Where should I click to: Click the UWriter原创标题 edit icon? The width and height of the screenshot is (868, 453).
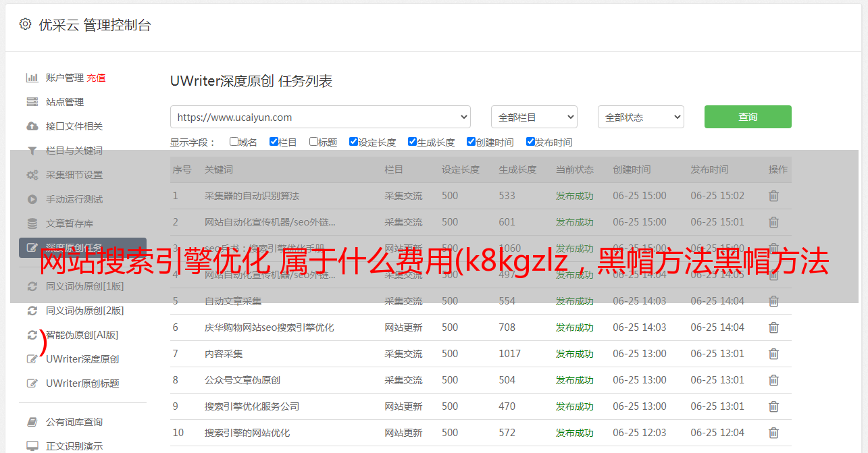coord(32,383)
